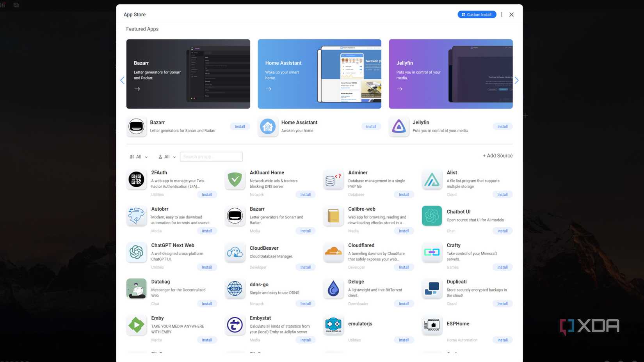Click the Jellyfin banner arrow
The width and height of the screenshot is (644, 362).
[400, 89]
